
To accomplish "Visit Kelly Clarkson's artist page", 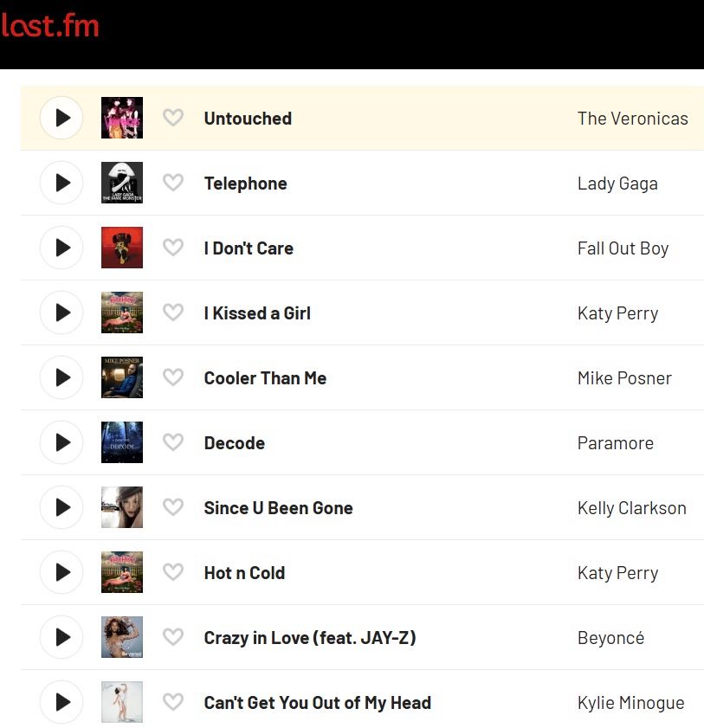I will [x=631, y=508].
